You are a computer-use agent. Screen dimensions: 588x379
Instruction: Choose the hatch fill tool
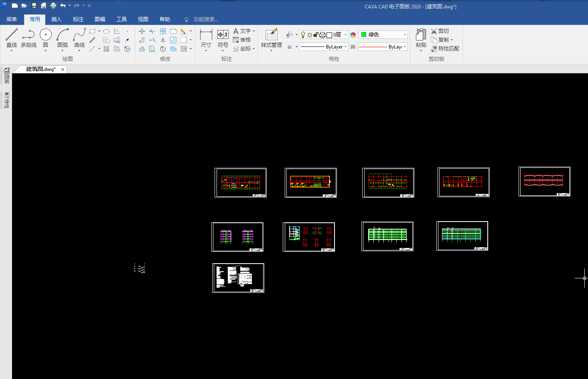click(x=106, y=49)
